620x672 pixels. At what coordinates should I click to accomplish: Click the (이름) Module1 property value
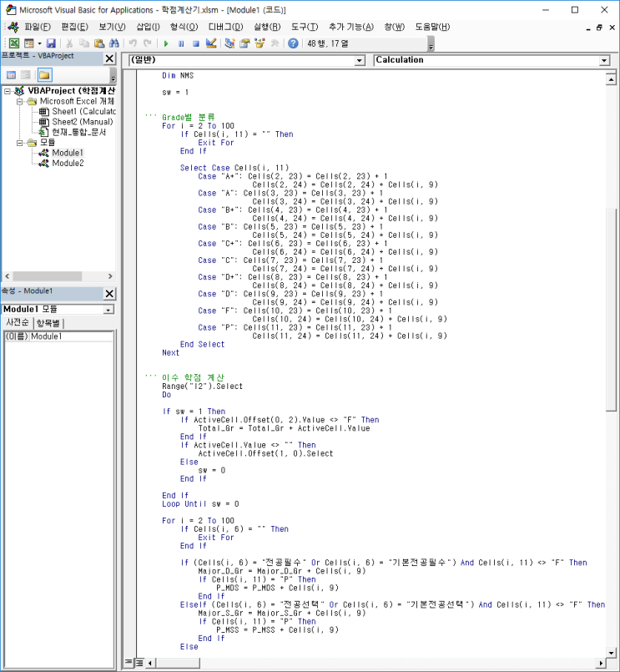point(72,336)
